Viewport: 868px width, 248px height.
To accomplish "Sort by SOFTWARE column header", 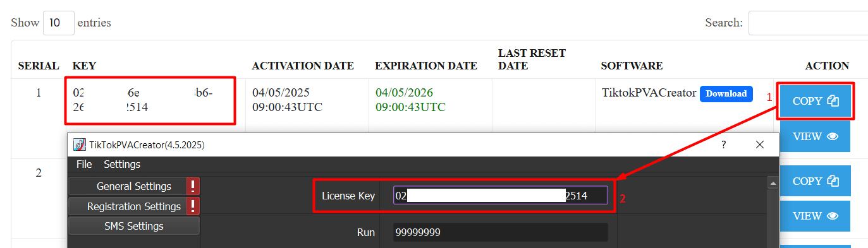I will pyautogui.click(x=632, y=66).
